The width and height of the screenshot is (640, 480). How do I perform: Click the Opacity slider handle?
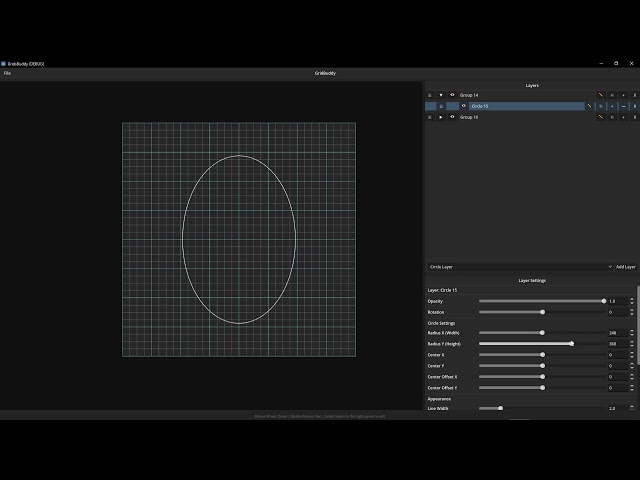(x=604, y=301)
